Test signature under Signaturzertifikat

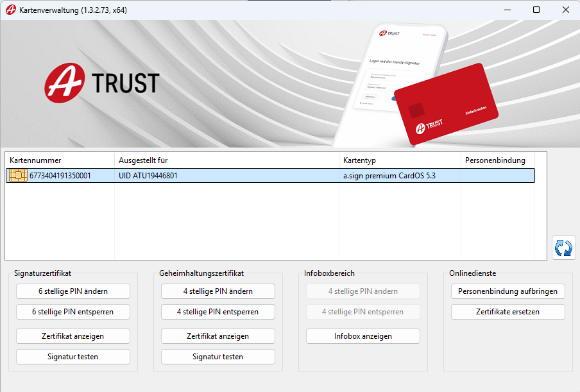73,357
